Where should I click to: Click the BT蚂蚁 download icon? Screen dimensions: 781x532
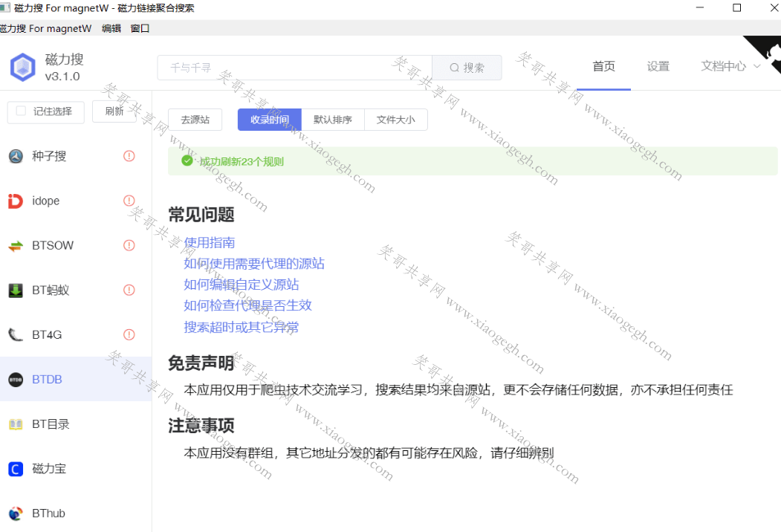click(x=16, y=290)
